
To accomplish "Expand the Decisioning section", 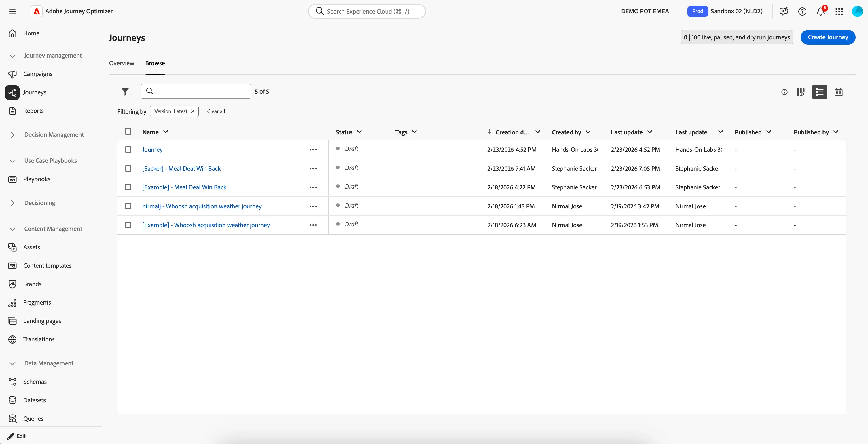I will [12, 203].
